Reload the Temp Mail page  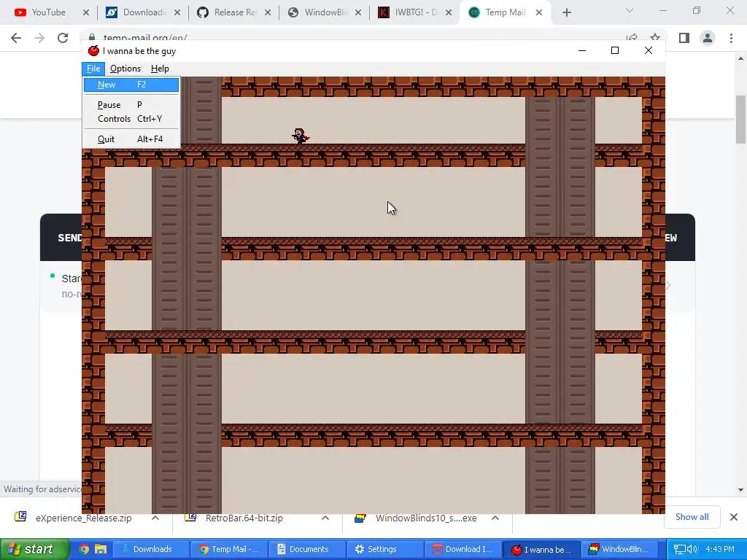63,38
